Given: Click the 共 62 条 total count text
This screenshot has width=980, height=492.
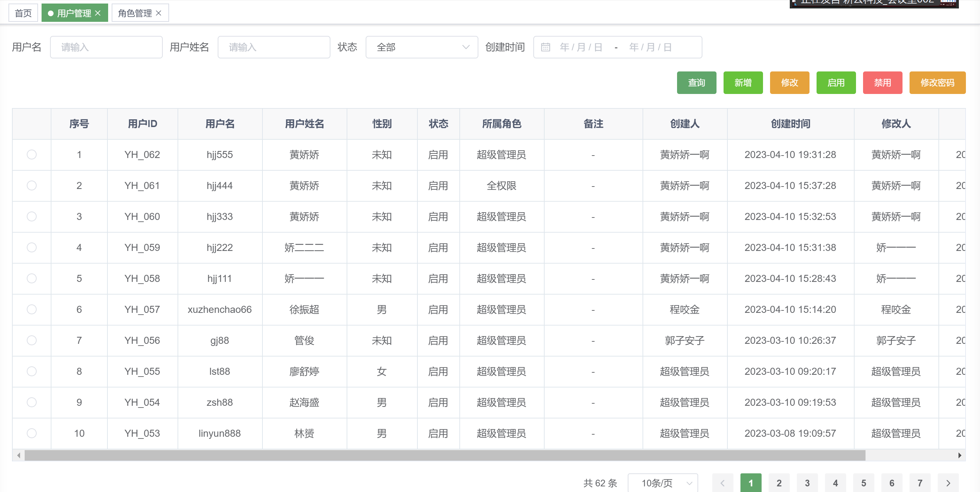Looking at the screenshot, I should click(x=600, y=483).
